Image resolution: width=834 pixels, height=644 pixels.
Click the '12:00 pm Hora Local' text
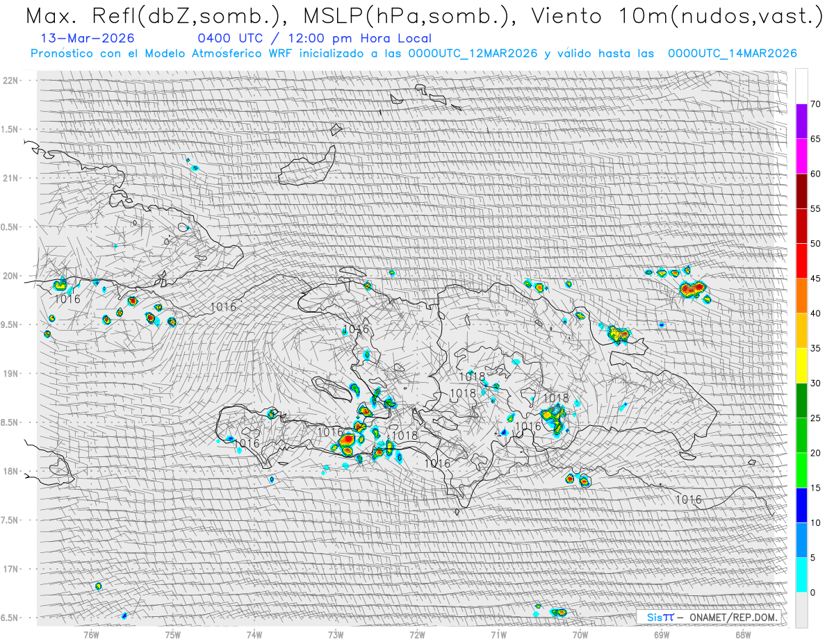click(x=355, y=39)
